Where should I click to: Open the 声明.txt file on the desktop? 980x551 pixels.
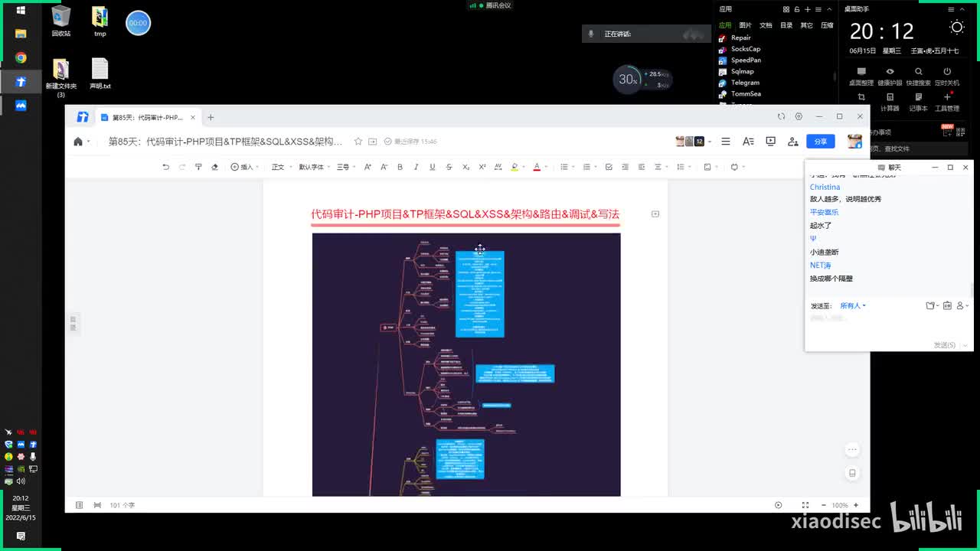(100, 74)
